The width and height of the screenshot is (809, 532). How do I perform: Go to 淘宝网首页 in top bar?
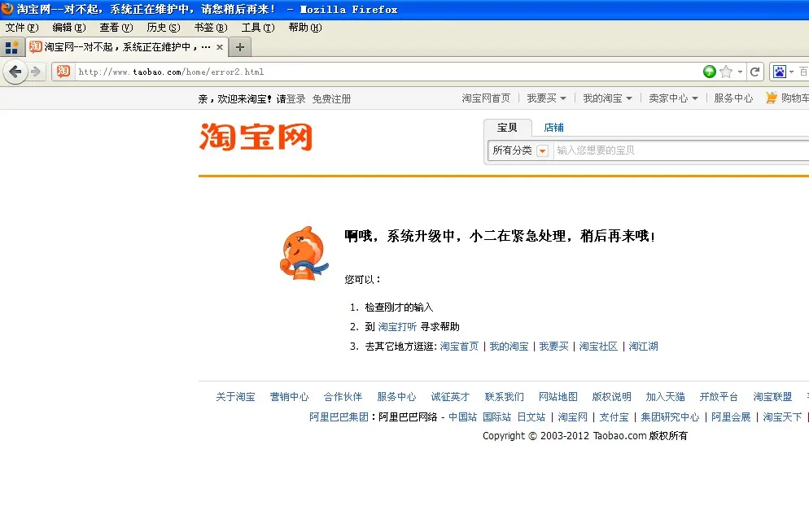click(486, 98)
